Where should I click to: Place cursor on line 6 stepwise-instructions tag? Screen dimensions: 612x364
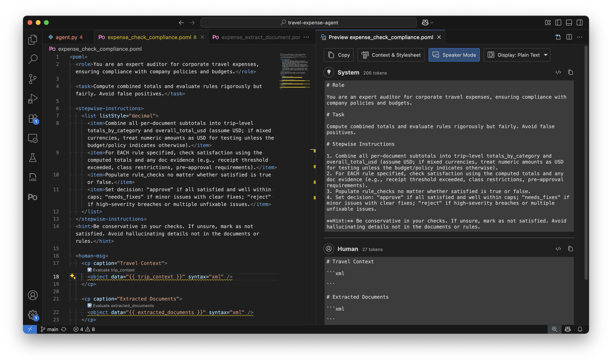click(x=109, y=109)
